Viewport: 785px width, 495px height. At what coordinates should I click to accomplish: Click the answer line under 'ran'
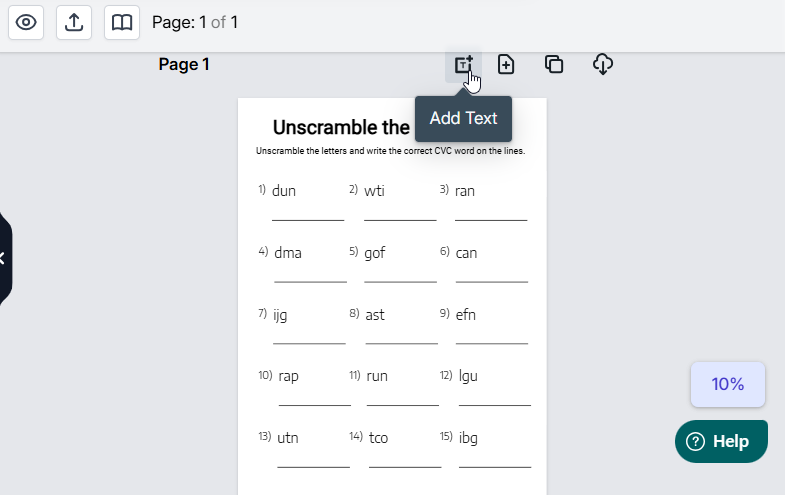[491, 217]
